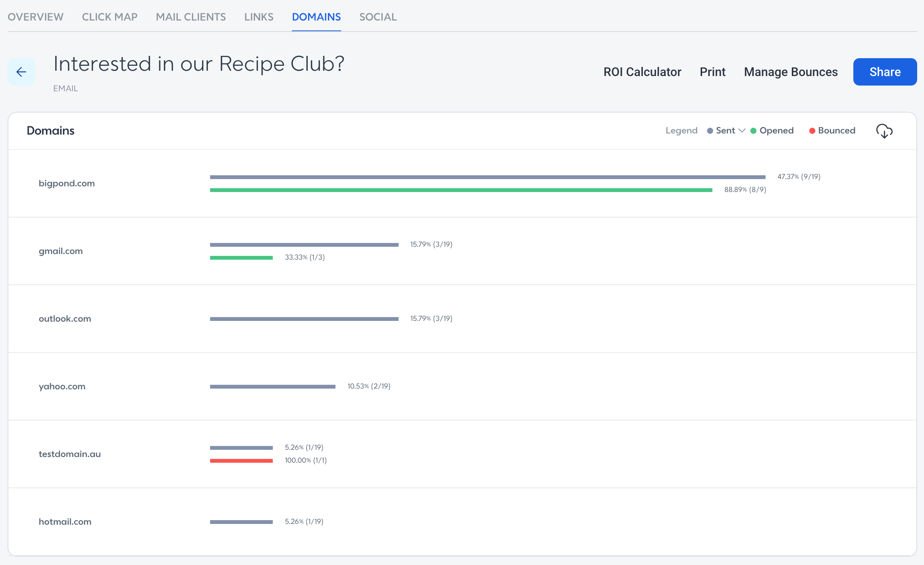924x565 pixels.
Task: Open the Mail Clients tab
Action: [x=191, y=17]
